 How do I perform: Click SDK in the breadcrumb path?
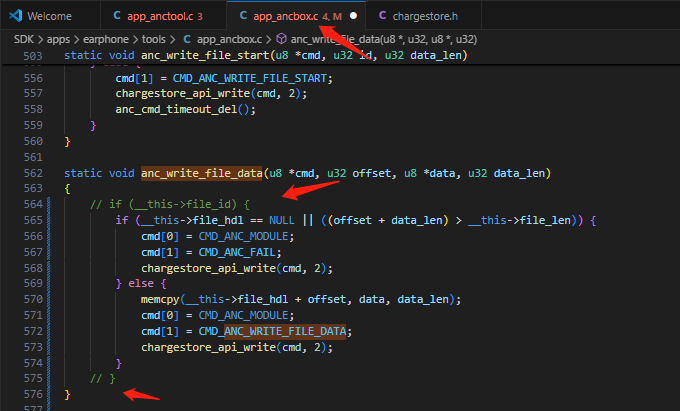click(x=23, y=39)
